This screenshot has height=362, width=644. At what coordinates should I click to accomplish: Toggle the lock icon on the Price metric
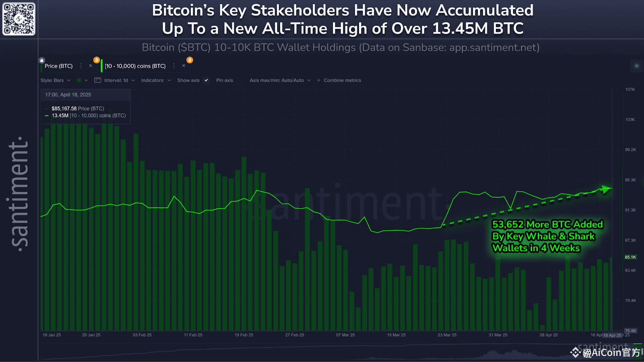(41, 60)
